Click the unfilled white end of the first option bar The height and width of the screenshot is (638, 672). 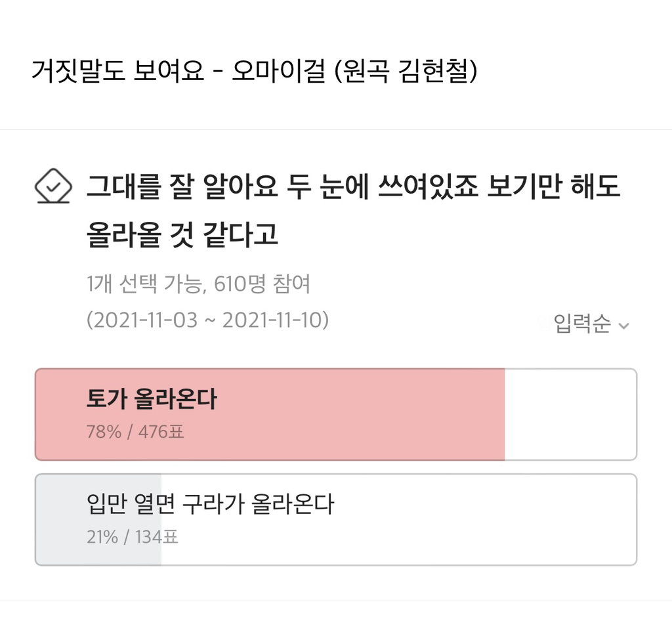tap(570, 415)
